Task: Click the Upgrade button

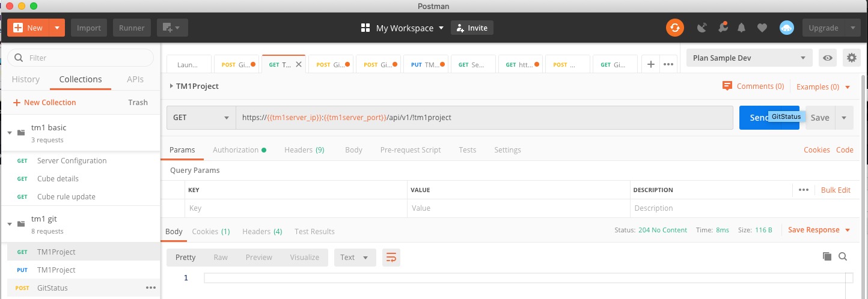Action: click(x=823, y=28)
